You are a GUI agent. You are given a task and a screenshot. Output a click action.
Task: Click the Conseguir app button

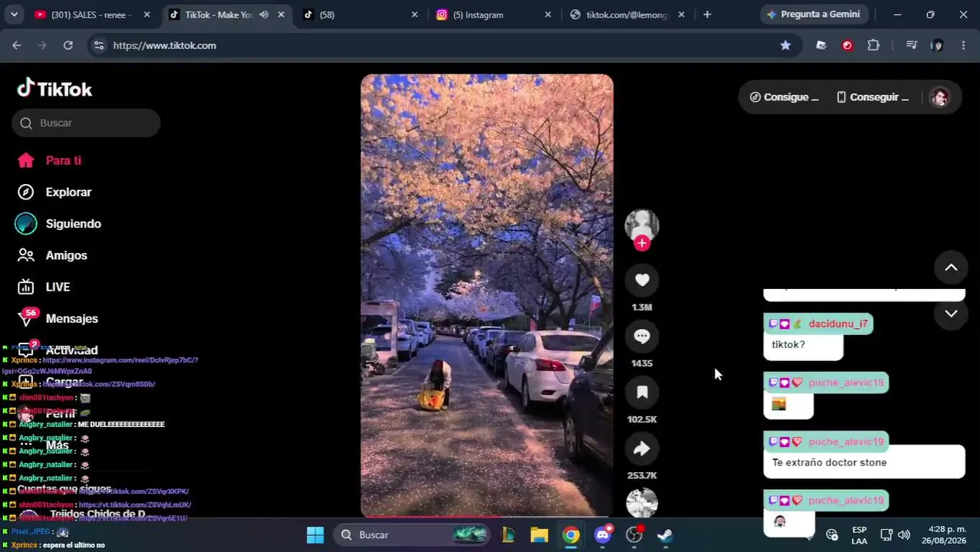(873, 97)
